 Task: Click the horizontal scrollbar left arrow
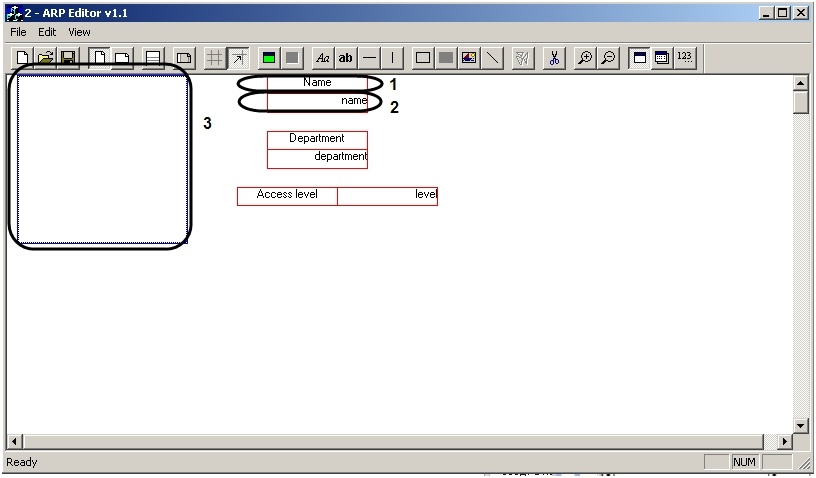pos(14,442)
